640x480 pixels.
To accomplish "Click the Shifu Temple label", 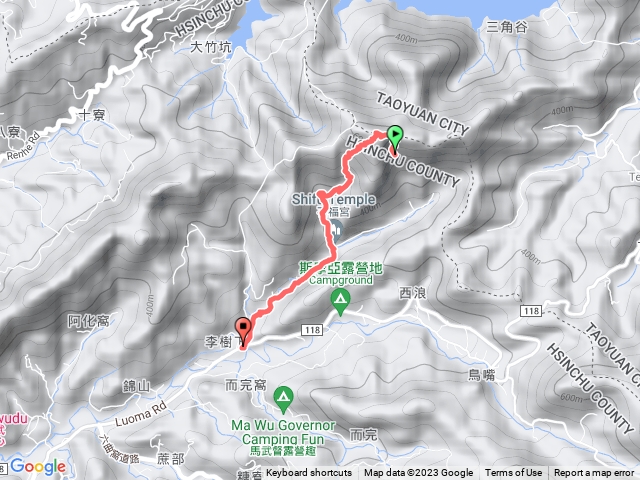I will (333, 199).
